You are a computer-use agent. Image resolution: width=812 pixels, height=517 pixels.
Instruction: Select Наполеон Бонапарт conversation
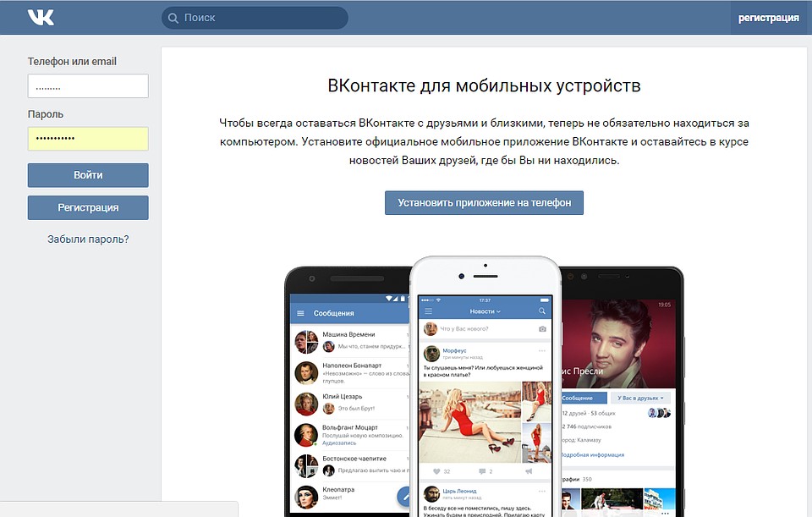point(350,372)
